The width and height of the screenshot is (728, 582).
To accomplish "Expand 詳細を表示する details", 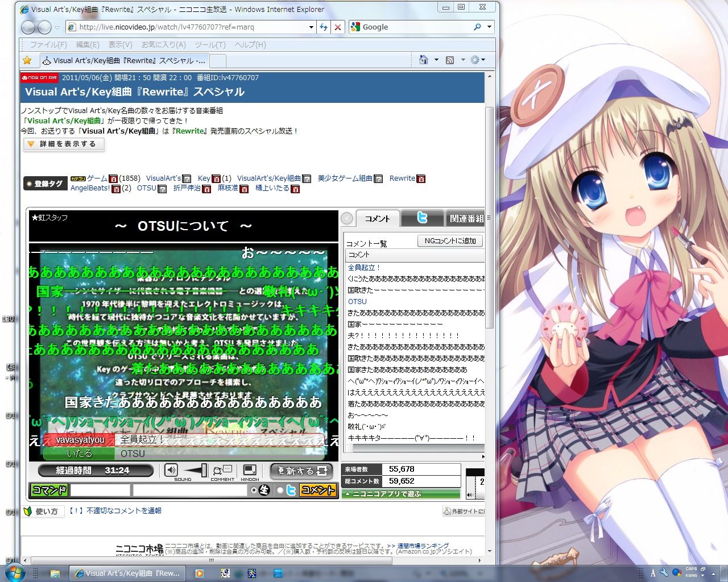I will coord(64,144).
